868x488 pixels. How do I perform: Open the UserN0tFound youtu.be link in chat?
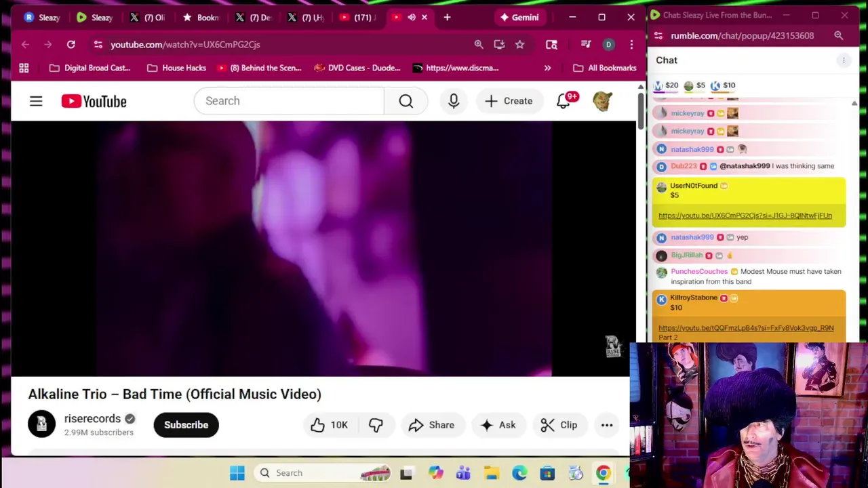coord(745,216)
